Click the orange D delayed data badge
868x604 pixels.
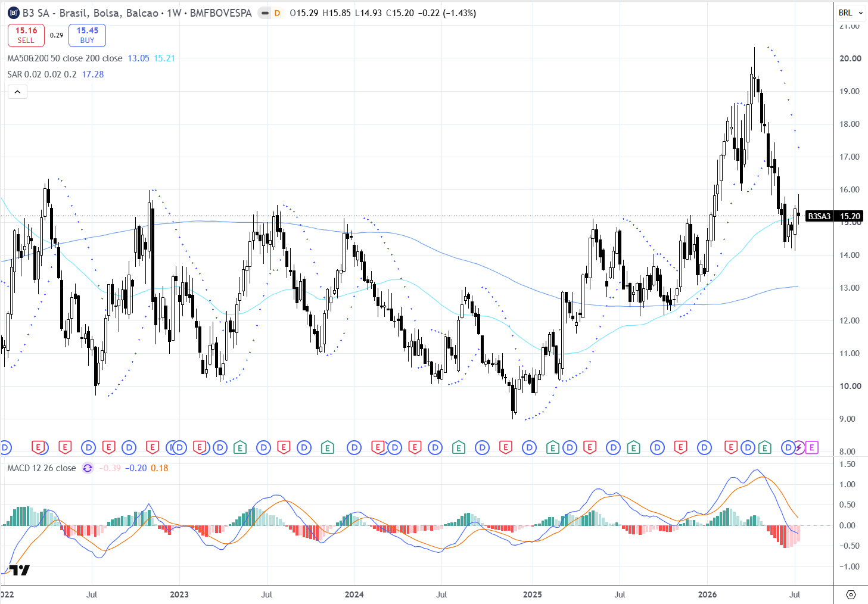277,13
